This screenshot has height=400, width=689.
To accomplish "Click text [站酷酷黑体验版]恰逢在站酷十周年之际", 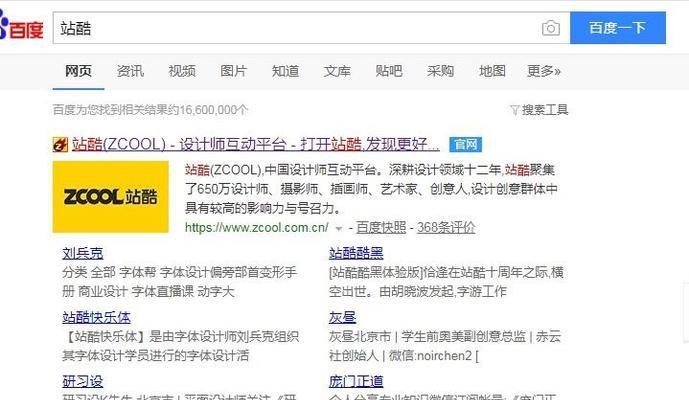I will click(439, 273).
